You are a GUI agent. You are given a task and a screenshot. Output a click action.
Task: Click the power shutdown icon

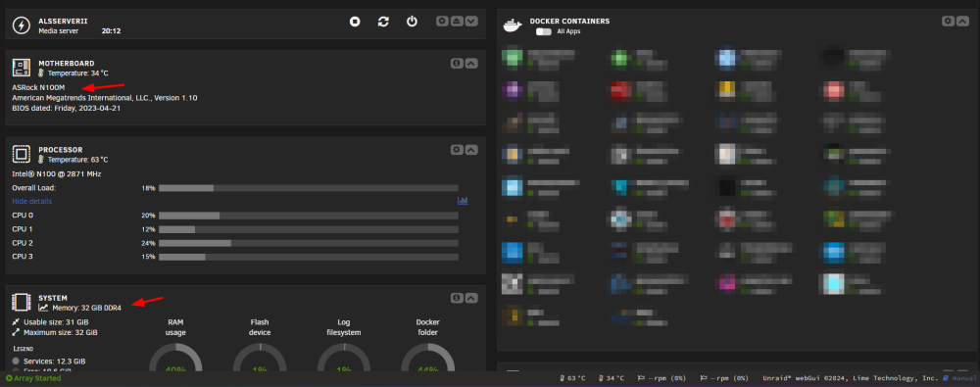(412, 22)
